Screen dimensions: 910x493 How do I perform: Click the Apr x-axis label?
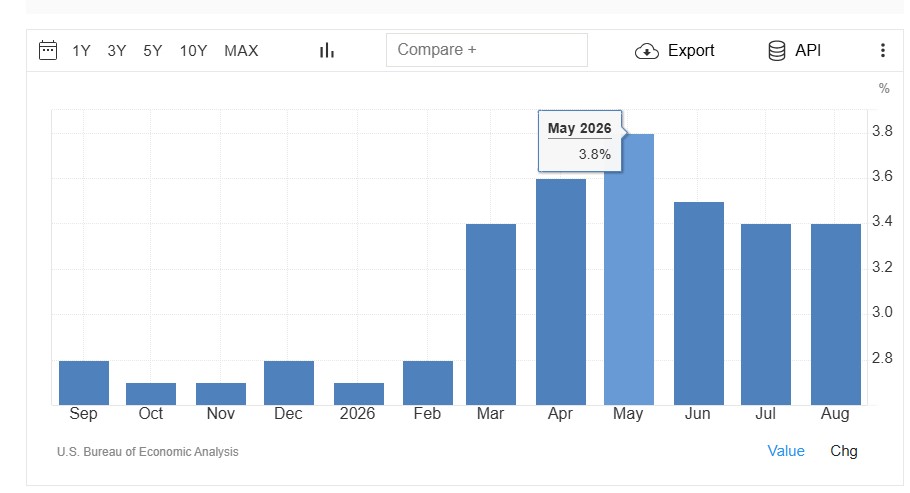pyautogui.click(x=560, y=414)
